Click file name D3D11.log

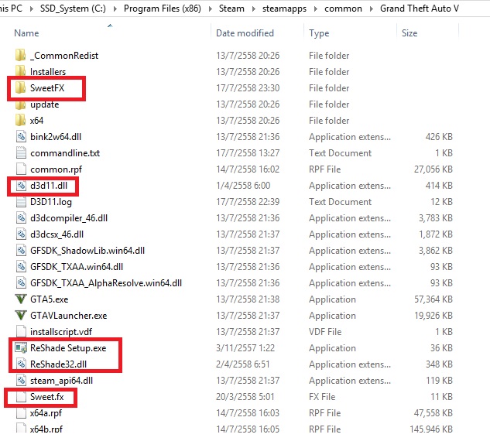(x=51, y=202)
